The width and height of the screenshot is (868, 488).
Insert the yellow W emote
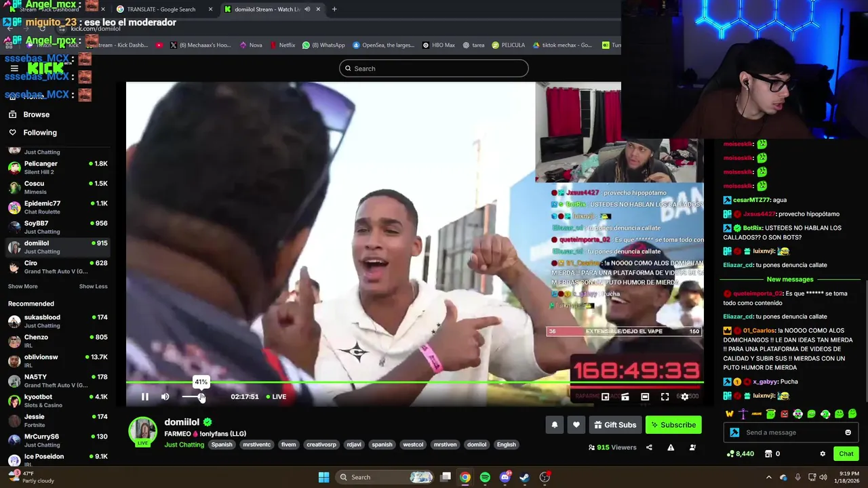(730, 414)
